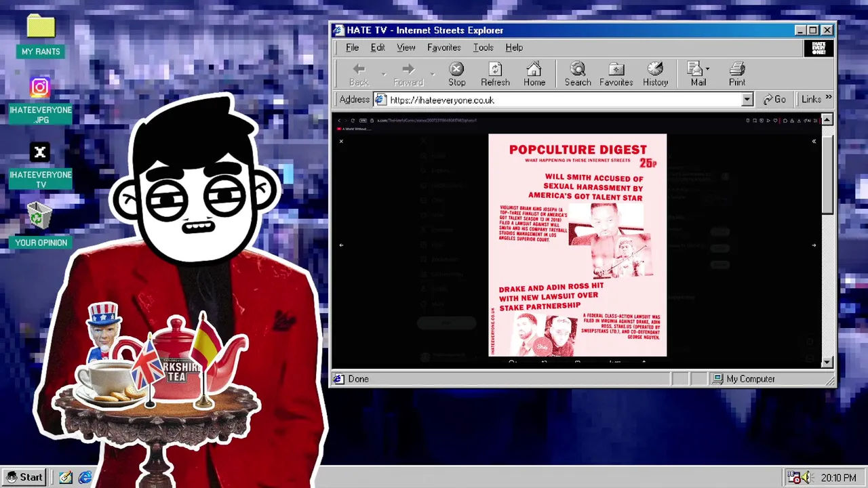Click the Back arrow in the browser toolbar
868x488 pixels.
click(x=359, y=74)
